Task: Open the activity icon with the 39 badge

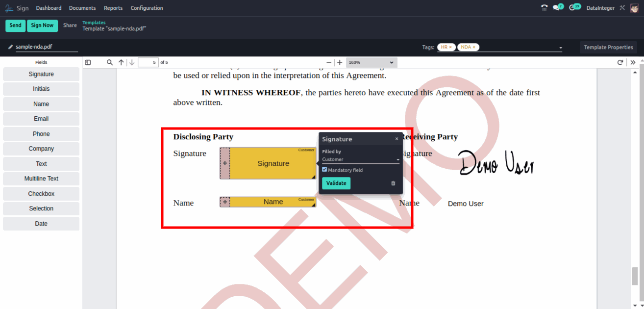Action: [x=573, y=7]
